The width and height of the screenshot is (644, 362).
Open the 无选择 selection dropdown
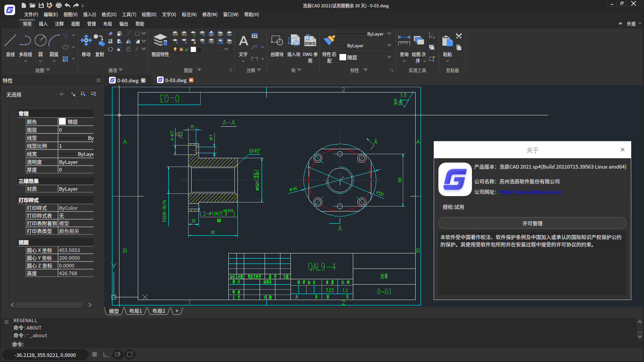[35, 95]
